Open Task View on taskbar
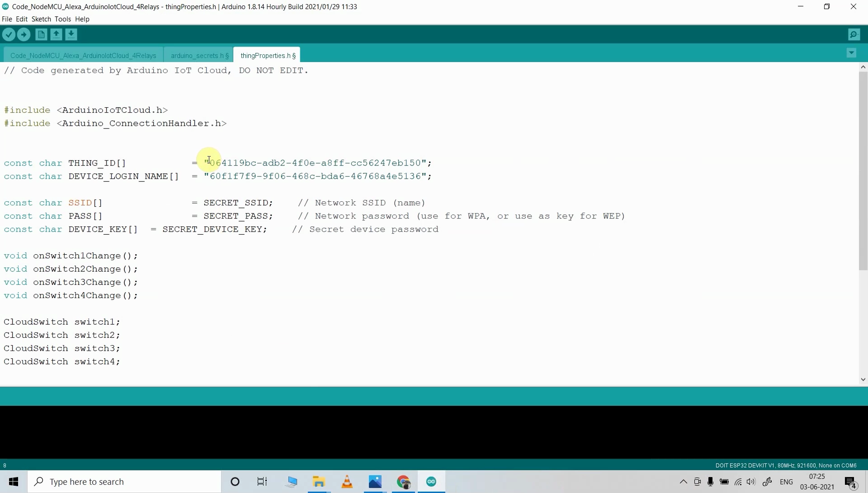The width and height of the screenshot is (868, 493). click(x=262, y=482)
